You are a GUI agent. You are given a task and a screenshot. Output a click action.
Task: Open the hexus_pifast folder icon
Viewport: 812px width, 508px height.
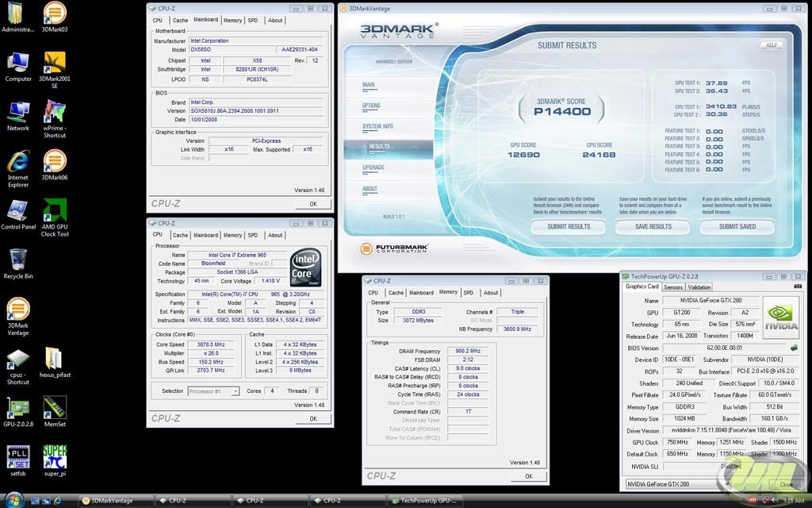tap(55, 362)
